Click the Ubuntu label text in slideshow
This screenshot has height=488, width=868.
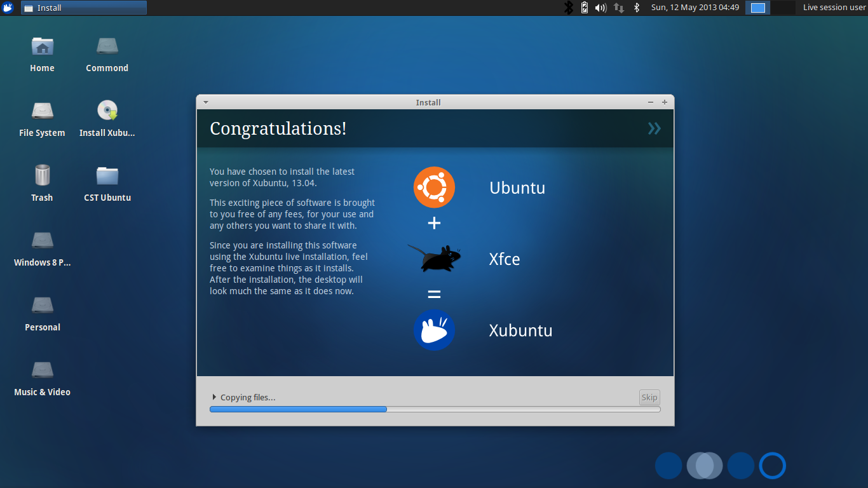click(517, 188)
